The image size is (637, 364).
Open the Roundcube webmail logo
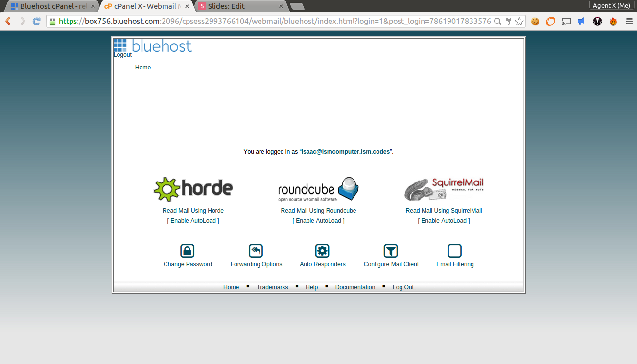coord(319,189)
